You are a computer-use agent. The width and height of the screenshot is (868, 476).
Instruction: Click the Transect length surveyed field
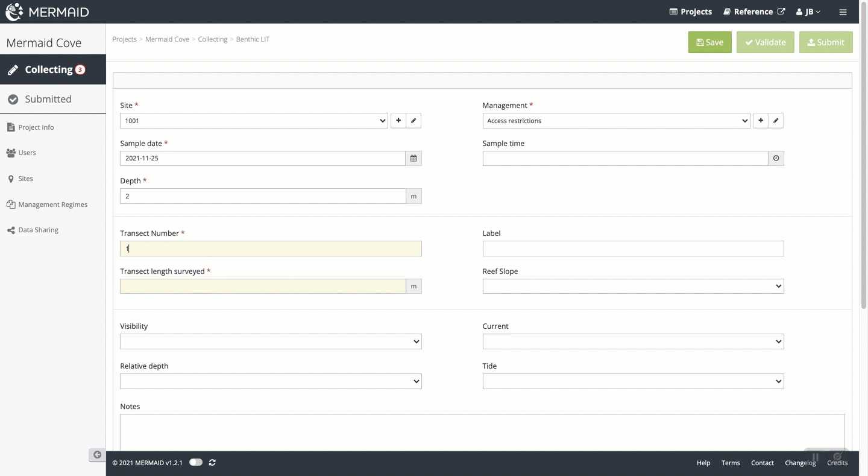[x=263, y=286]
